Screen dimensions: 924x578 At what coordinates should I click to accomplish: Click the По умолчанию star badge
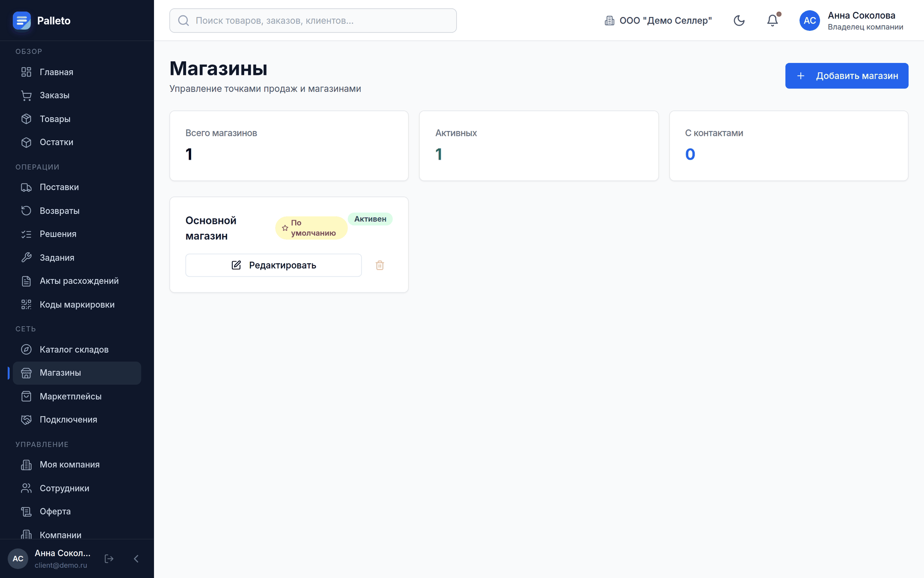click(311, 228)
